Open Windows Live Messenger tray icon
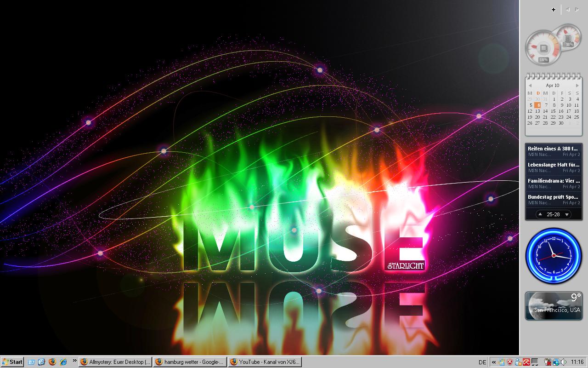 pos(518,362)
